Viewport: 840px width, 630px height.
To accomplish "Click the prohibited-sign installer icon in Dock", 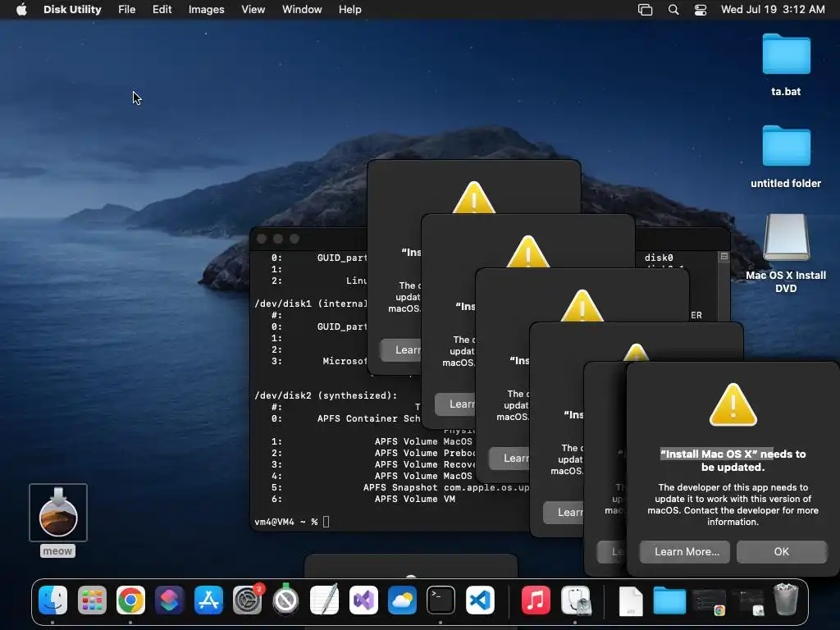I will coord(285,600).
